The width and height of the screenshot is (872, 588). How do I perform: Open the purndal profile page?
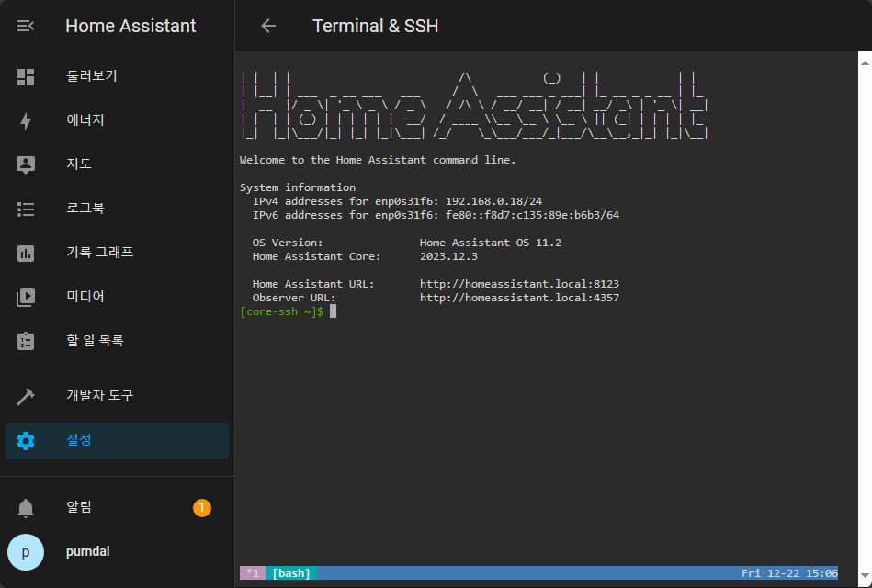tap(117, 552)
